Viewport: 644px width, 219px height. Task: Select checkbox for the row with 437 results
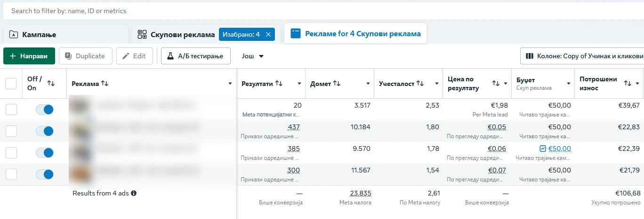(x=11, y=131)
